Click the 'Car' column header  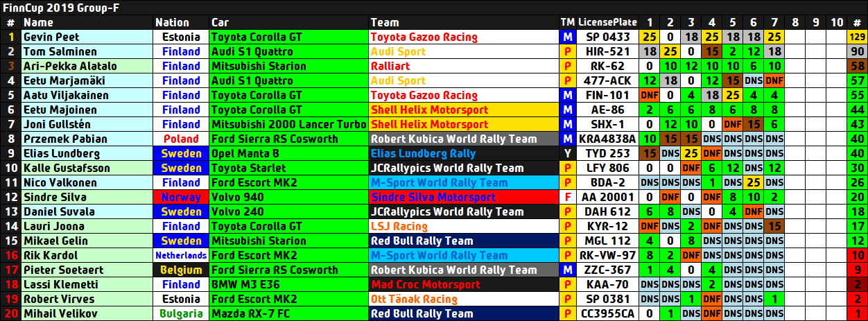pos(288,22)
